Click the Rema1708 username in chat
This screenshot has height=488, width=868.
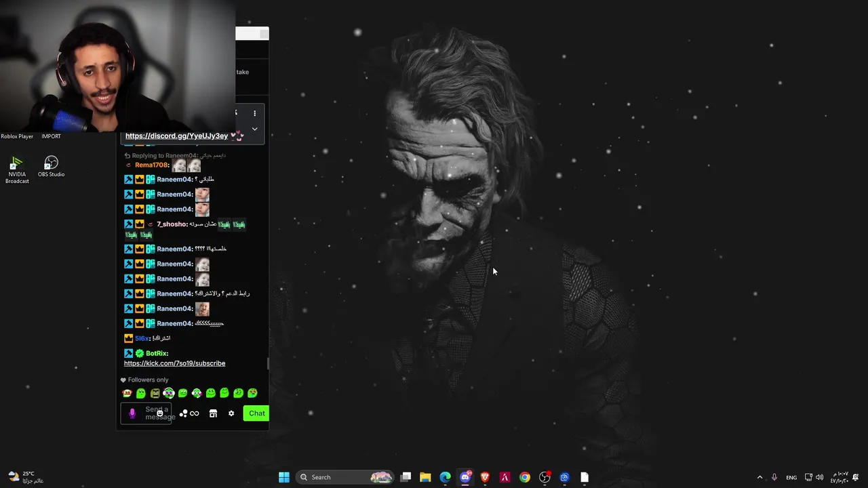coord(151,165)
